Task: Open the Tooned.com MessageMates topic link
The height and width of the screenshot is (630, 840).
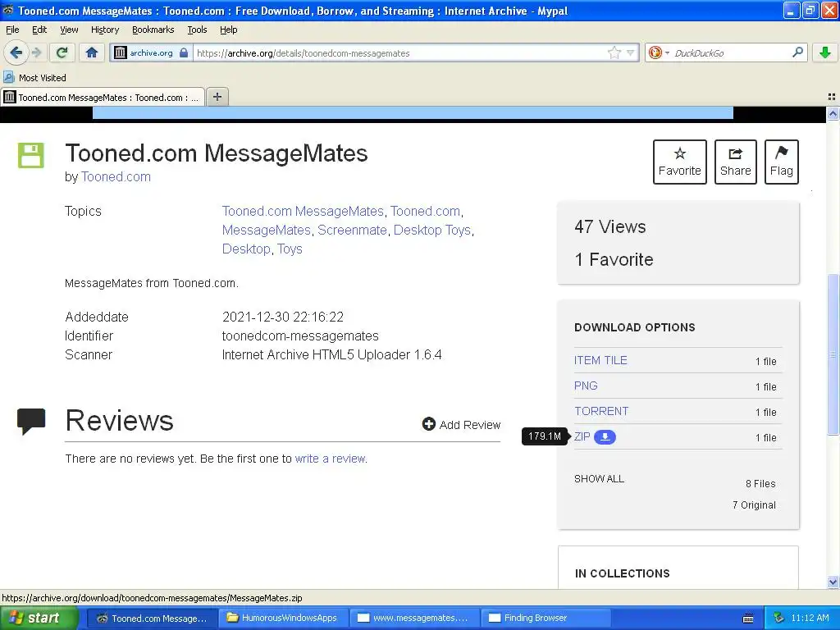Action: click(x=303, y=211)
